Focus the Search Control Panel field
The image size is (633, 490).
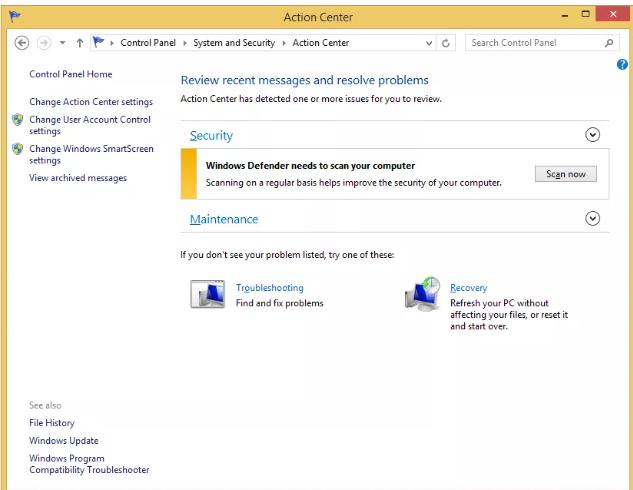[542, 43]
